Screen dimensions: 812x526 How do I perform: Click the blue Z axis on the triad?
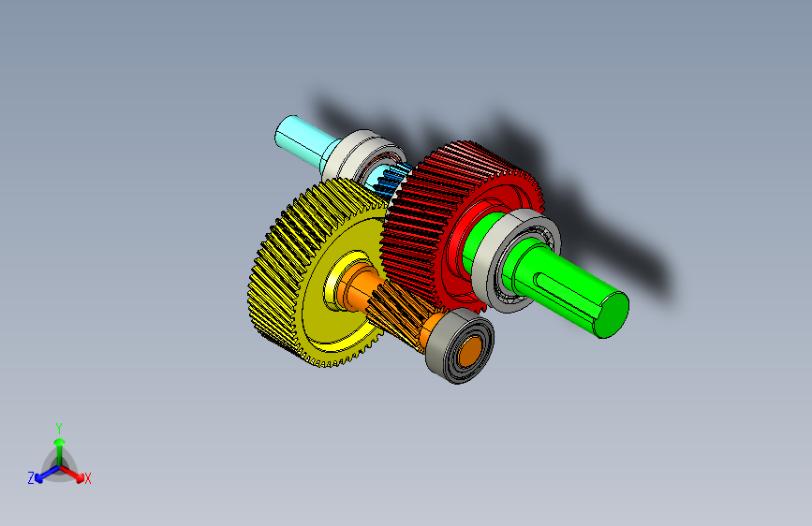pos(47,475)
